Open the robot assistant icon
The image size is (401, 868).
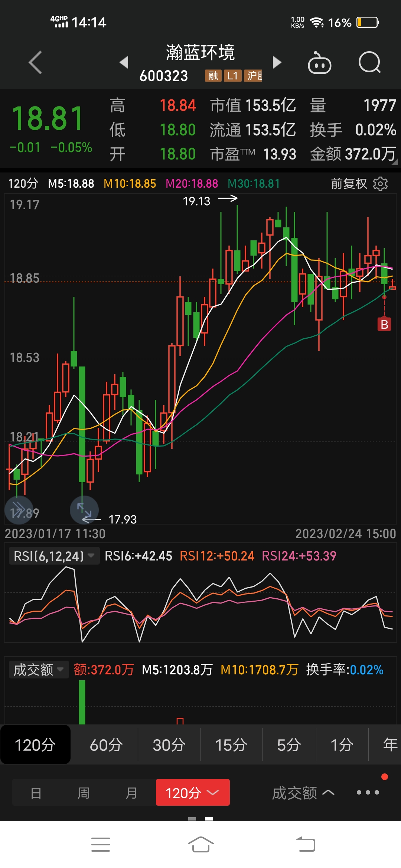click(319, 63)
